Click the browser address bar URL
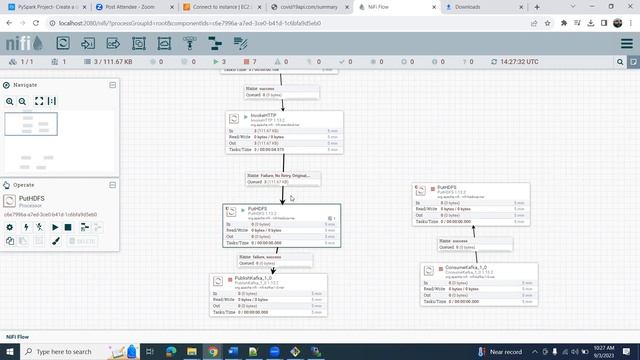 189,23
